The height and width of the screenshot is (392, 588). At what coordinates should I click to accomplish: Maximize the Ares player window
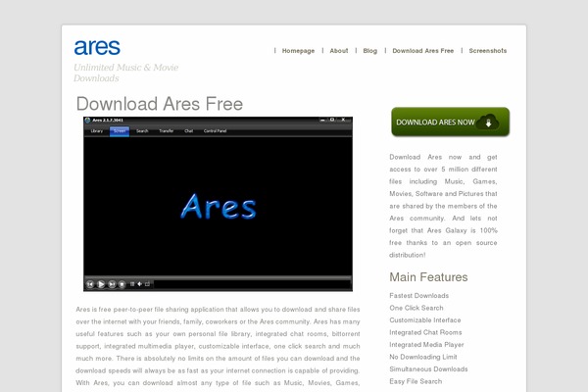(x=332, y=120)
